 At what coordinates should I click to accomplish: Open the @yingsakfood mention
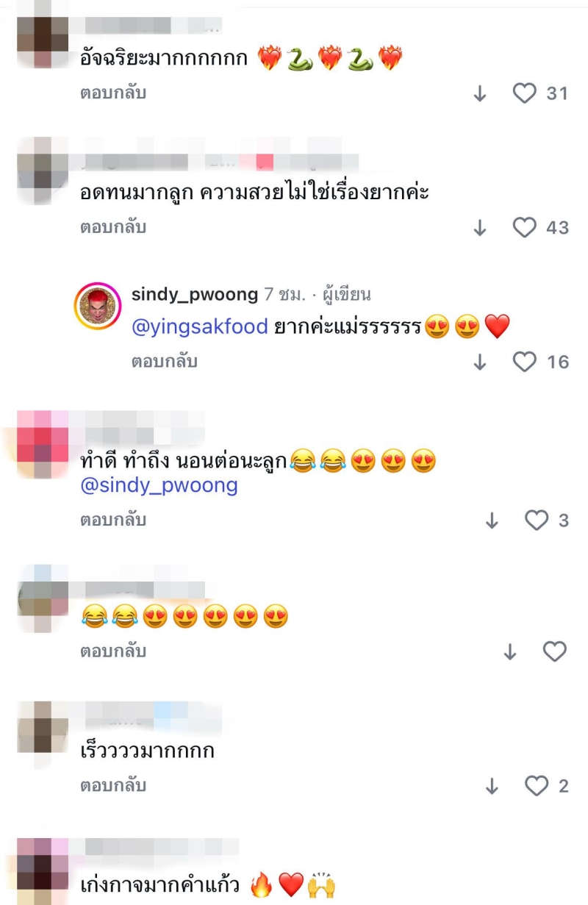tap(199, 327)
